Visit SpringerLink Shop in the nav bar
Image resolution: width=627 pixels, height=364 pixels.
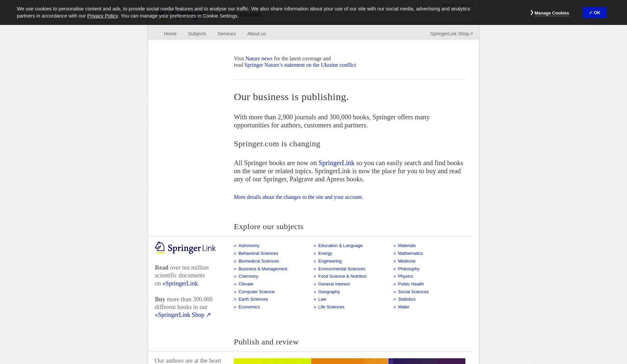452,34
